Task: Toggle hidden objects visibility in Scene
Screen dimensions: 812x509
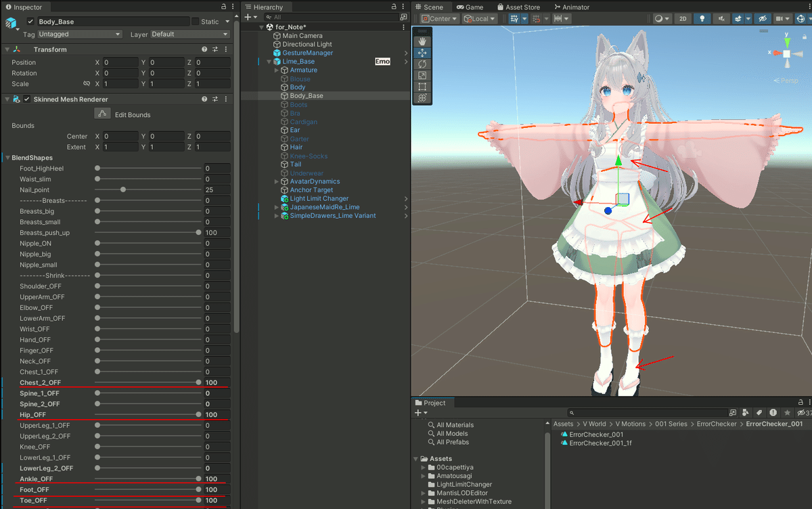Action: (763, 19)
